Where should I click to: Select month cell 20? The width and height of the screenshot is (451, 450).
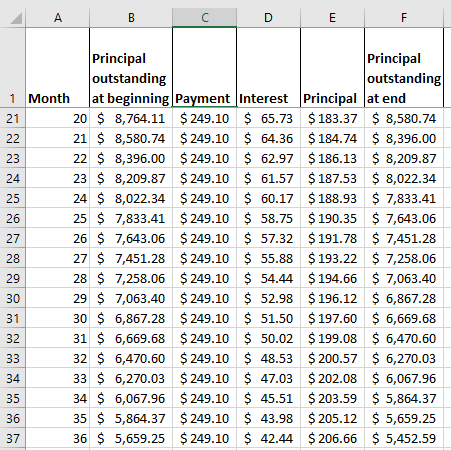[58, 118]
